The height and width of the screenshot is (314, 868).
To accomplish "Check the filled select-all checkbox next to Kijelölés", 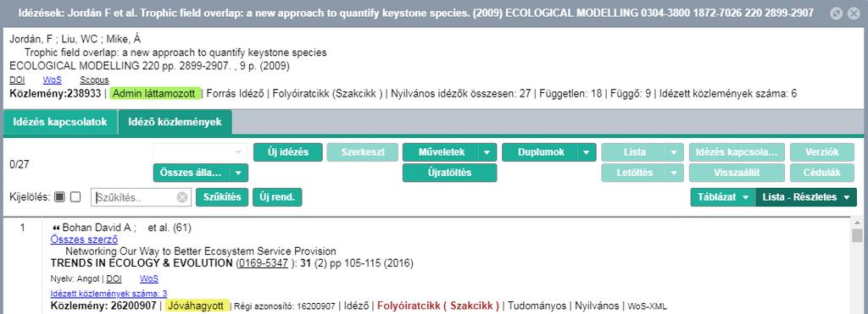I will [x=60, y=197].
